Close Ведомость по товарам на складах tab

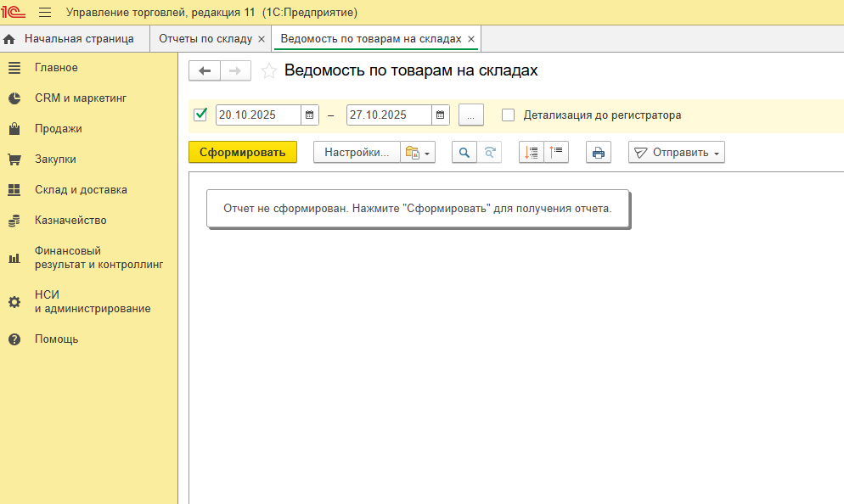coord(471,39)
